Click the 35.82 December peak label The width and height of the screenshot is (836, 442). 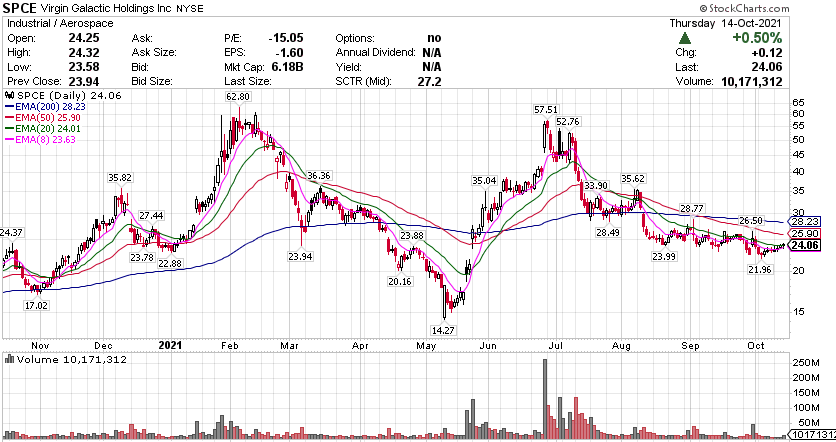[x=119, y=178]
